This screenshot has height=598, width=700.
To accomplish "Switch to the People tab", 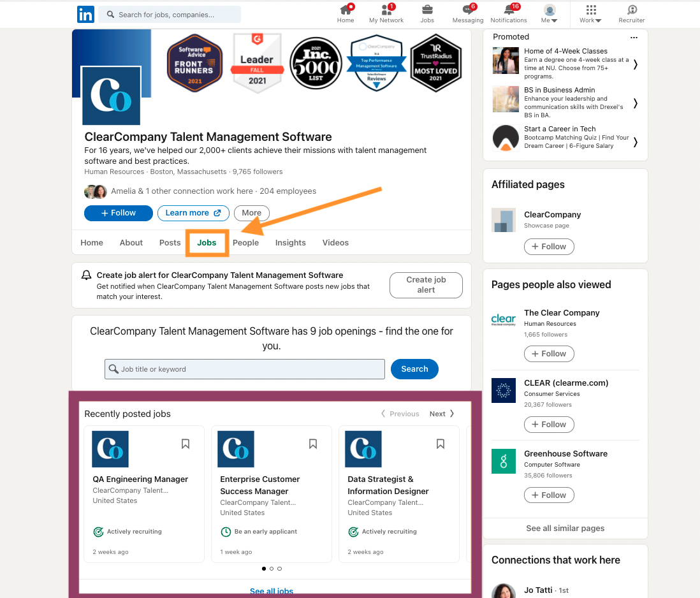I will click(245, 243).
